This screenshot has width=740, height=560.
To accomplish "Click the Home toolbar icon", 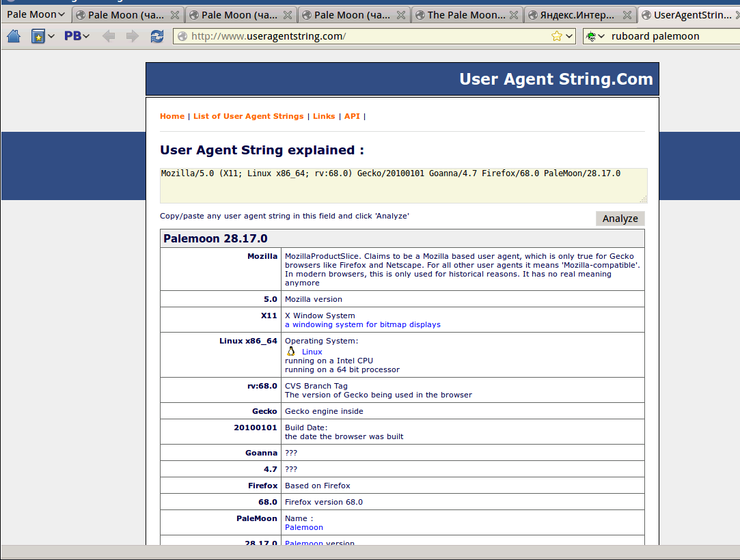I will pos(14,36).
